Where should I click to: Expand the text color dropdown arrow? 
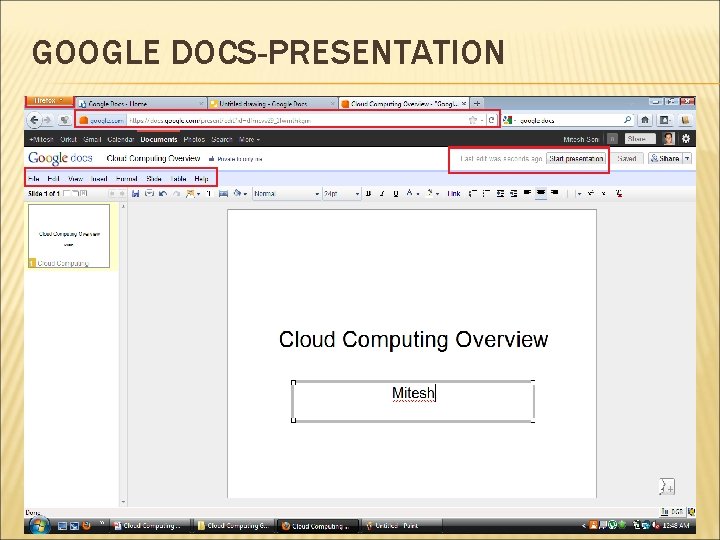[418, 194]
